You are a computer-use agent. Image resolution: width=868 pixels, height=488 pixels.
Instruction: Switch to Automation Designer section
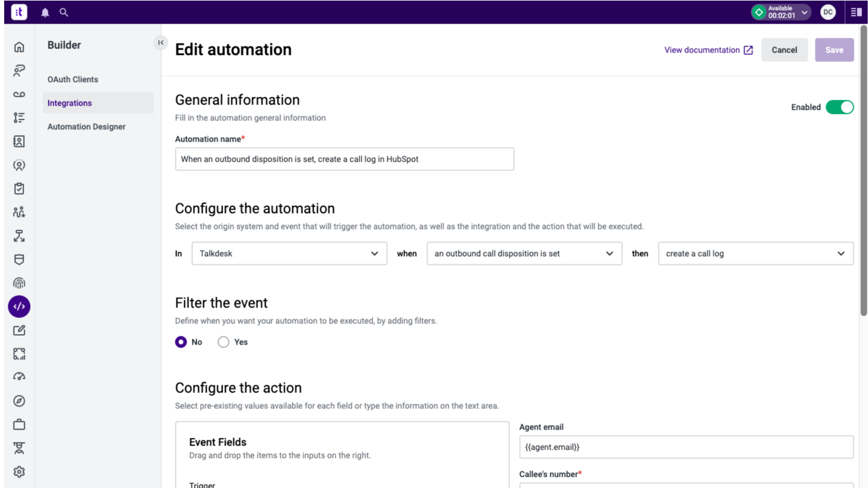[86, 127]
